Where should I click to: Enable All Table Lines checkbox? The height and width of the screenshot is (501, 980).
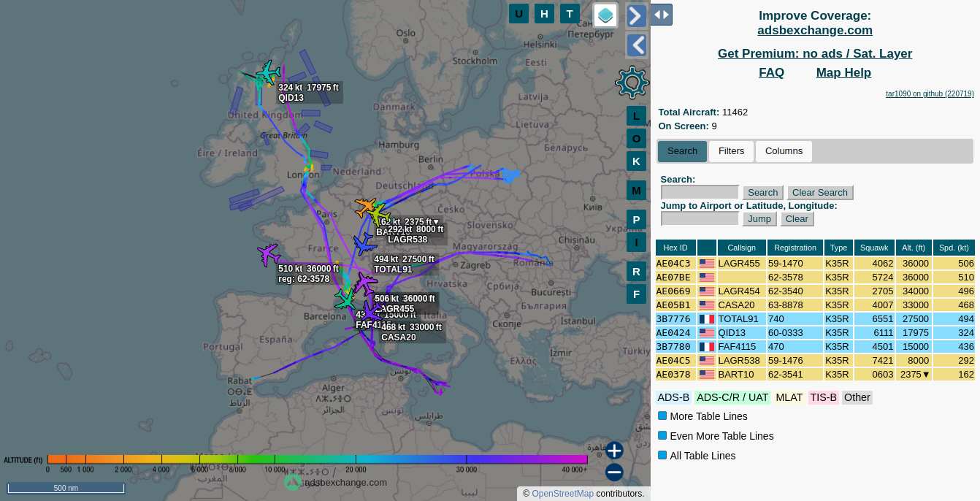point(662,455)
